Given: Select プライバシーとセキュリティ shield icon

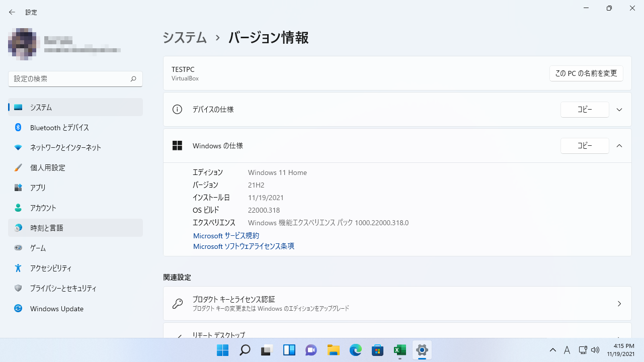Looking at the screenshot, I should tap(18, 289).
